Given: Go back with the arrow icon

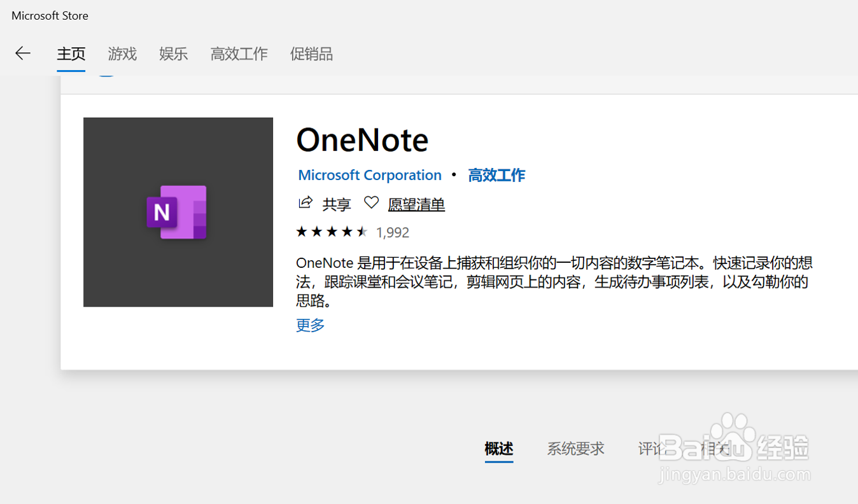Looking at the screenshot, I should tap(23, 53).
